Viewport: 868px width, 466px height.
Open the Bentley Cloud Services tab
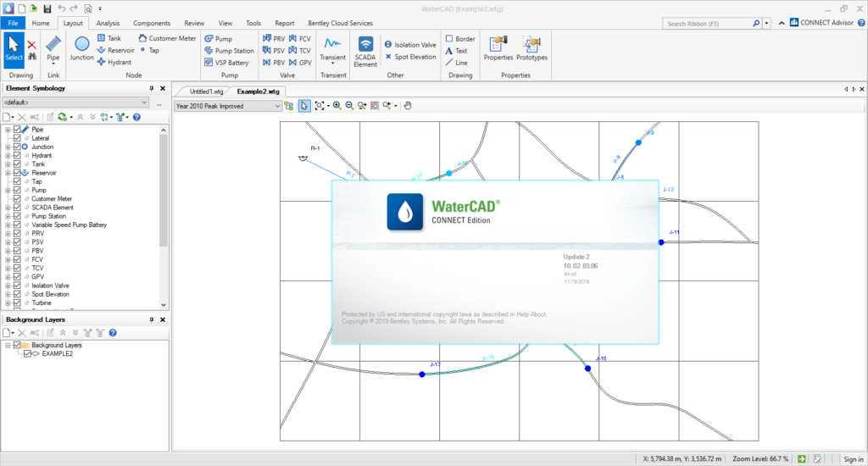341,23
